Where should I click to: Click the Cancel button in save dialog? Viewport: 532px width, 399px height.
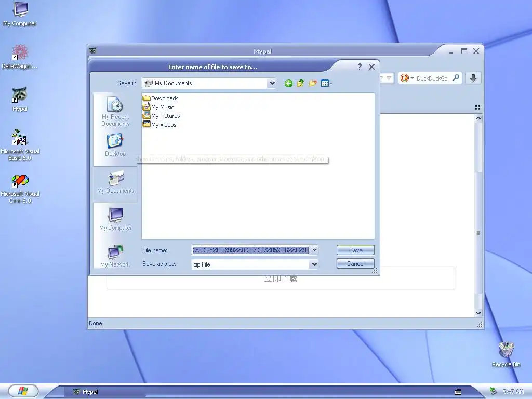[x=355, y=263]
